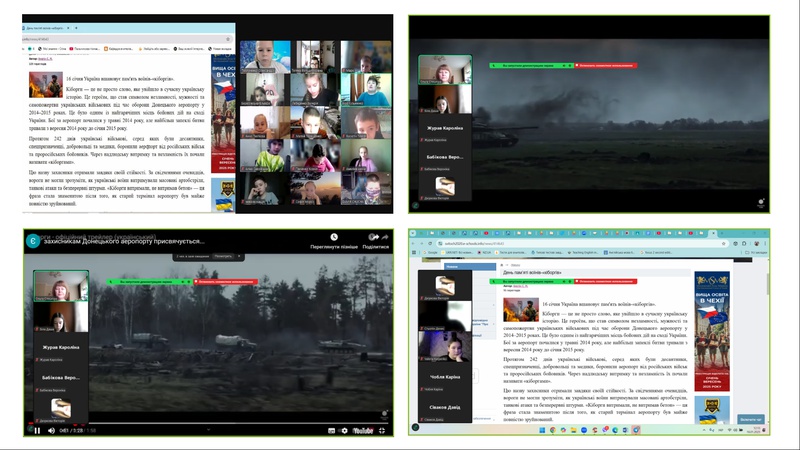Click the YouTube logo in player controls

363,431
